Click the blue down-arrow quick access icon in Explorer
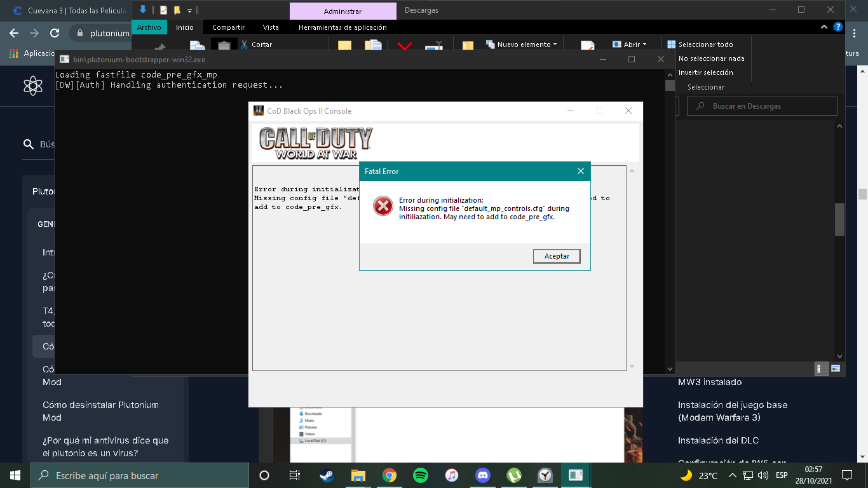868x488 pixels. (143, 10)
